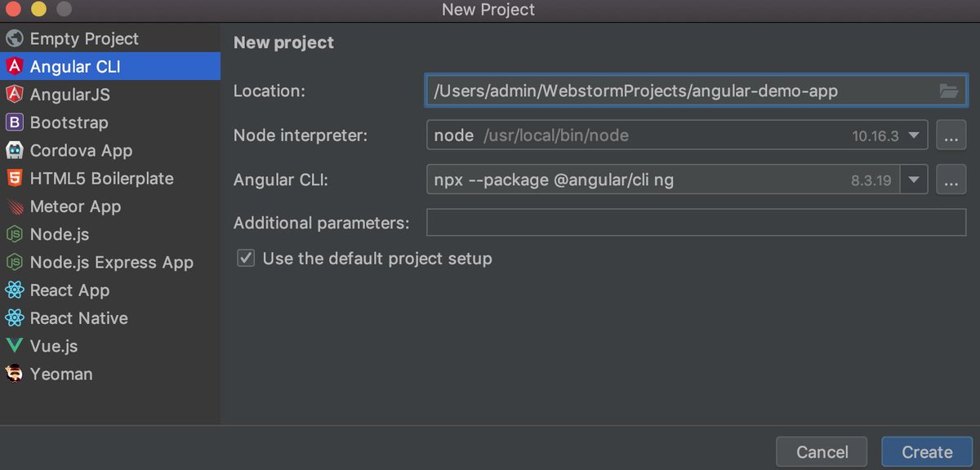Click the Meteor App icon
The image size is (980, 470).
[x=14, y=206]
